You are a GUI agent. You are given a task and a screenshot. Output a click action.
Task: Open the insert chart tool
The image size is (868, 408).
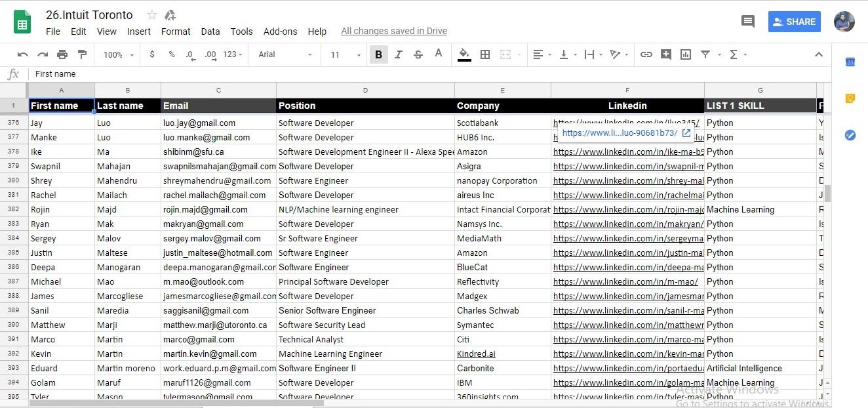click(x=685, y=54)
